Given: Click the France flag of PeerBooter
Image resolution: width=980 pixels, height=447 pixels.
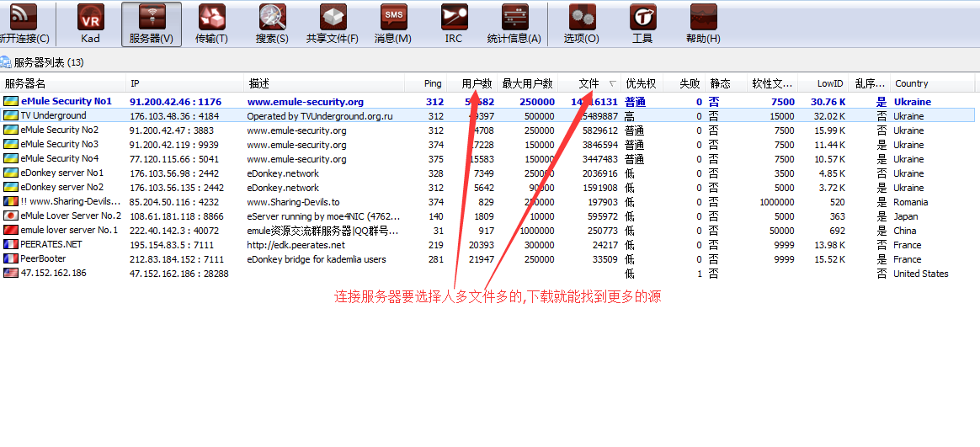Looking at the screenshot, I should click(11, 258).
